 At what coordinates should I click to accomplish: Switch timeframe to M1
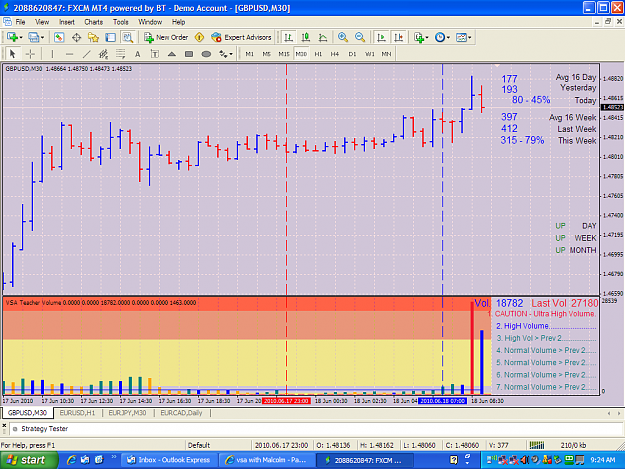point(250,54)
